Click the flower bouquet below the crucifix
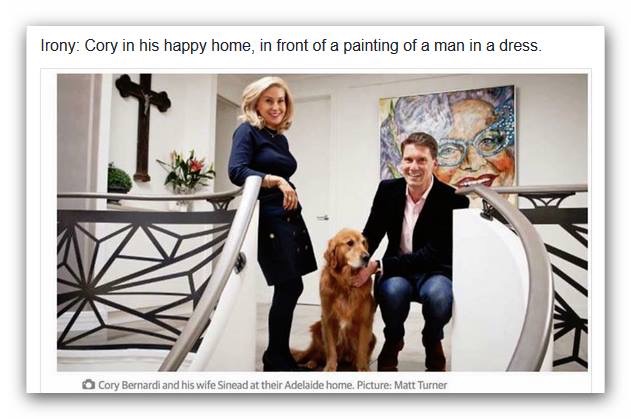This screenshot has height=419, width=631. pos(187,171)
